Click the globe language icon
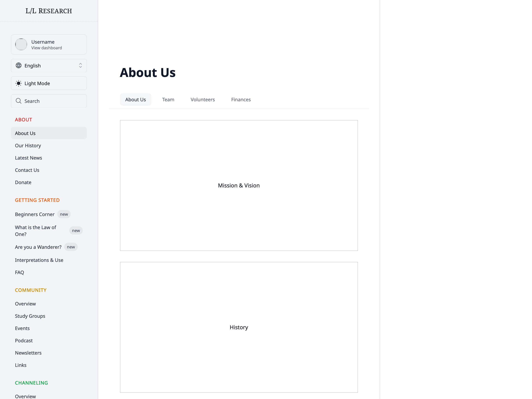Image resolution: width=532 pixels, height=399 pixels. click(18, 65)
